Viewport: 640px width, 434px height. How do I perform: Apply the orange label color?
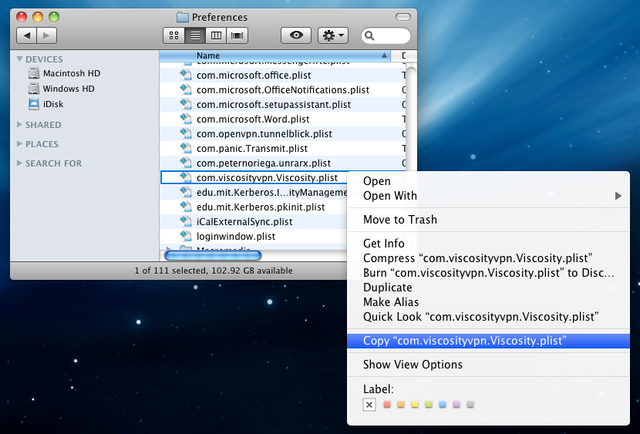click(401, 404)
